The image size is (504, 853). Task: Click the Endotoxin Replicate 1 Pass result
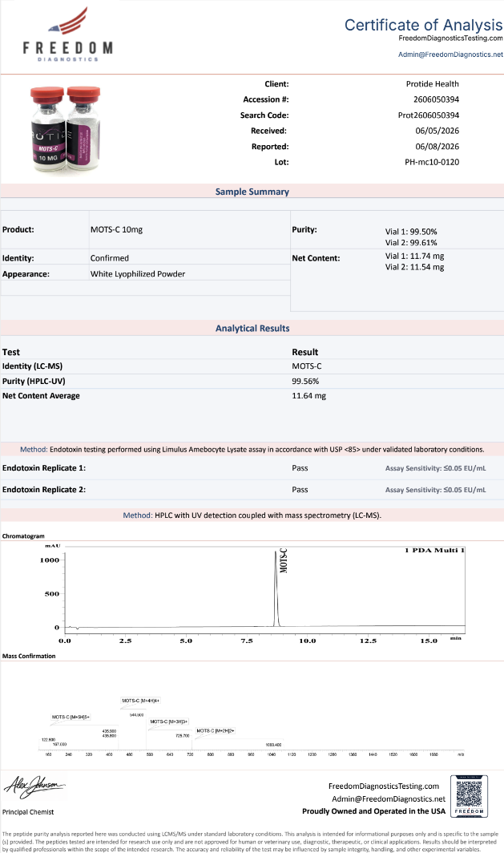300,468
